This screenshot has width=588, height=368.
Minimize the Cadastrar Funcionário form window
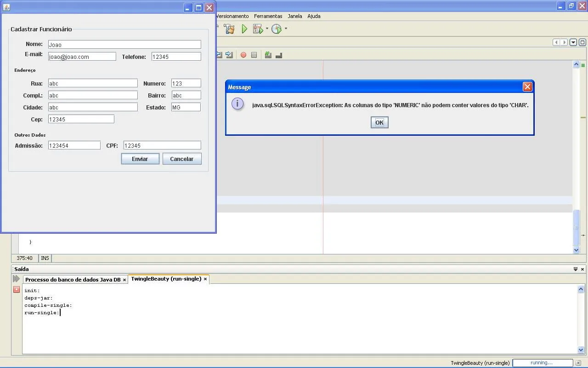[188, 7]
